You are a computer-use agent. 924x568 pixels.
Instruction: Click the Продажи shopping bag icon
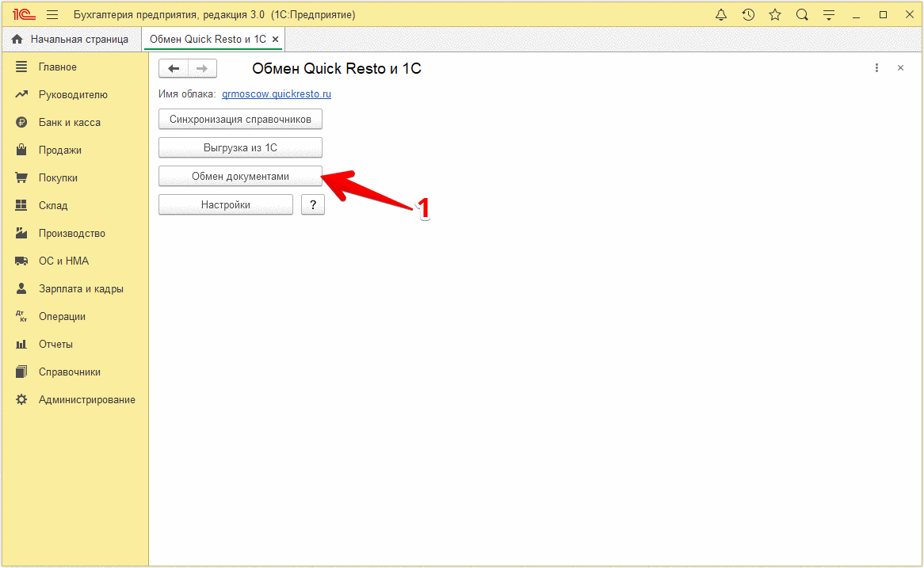tap(21, 150)
